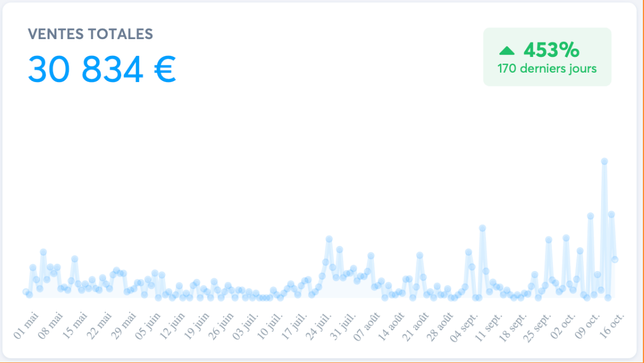Click the 453% growth percentage
The height and width of the screenshot is (363, 644).
(551, 50)
